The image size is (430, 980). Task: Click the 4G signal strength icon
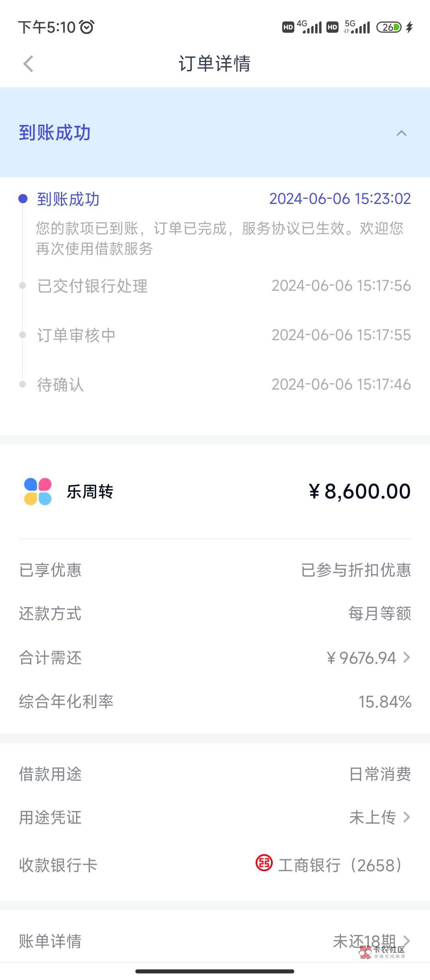pos(309,27)
